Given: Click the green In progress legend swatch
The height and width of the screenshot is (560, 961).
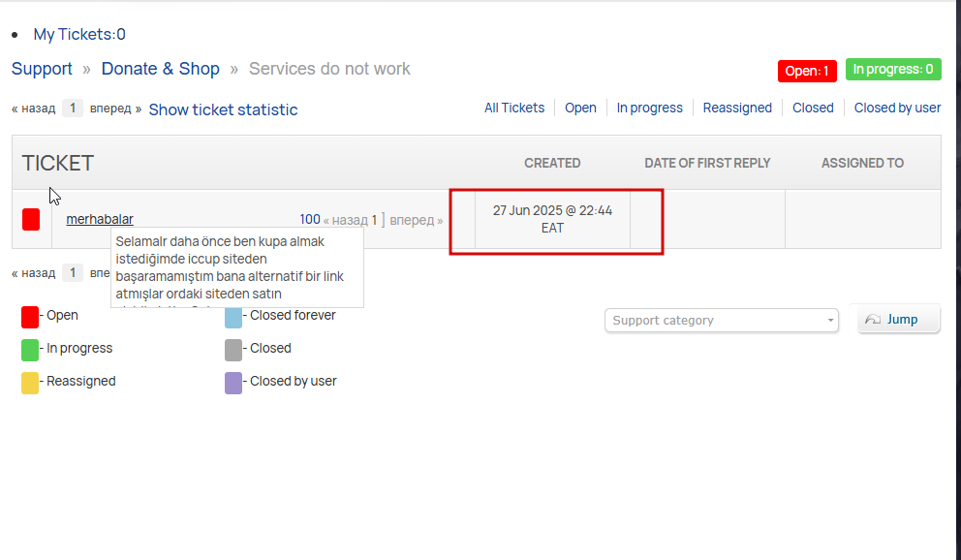Looking at the screenshot, I should point(30,350).
